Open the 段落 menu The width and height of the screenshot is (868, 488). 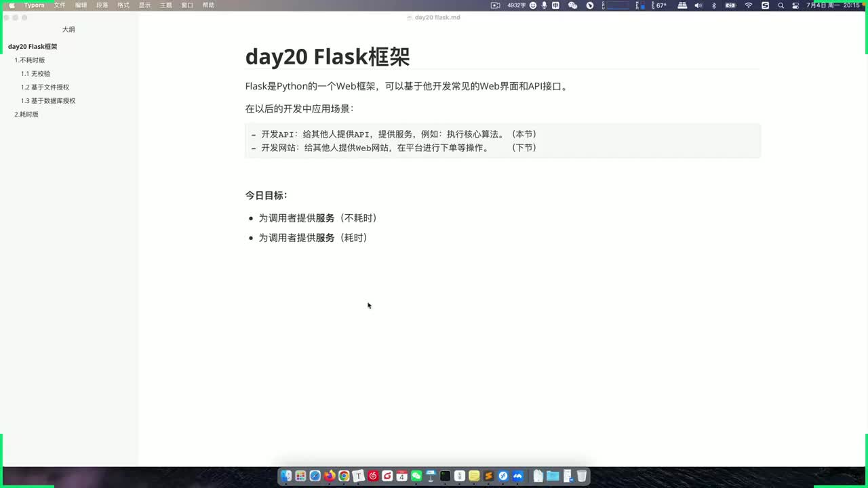[x=102, y=5]
